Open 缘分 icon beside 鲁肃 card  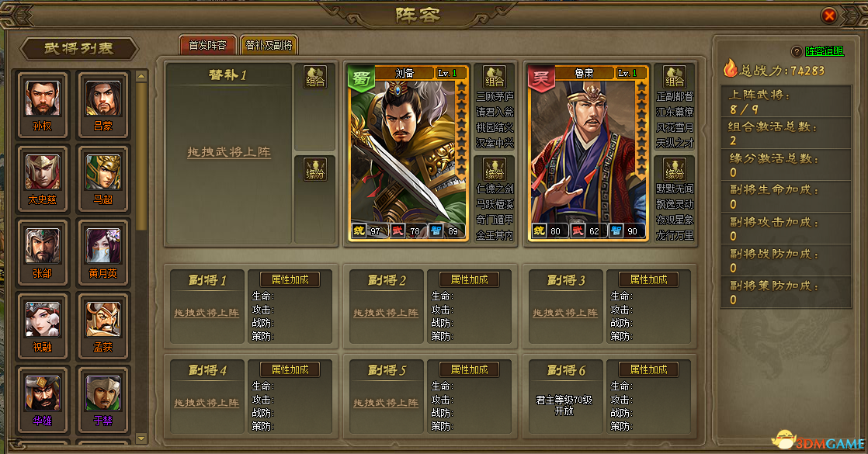(674, 169)
